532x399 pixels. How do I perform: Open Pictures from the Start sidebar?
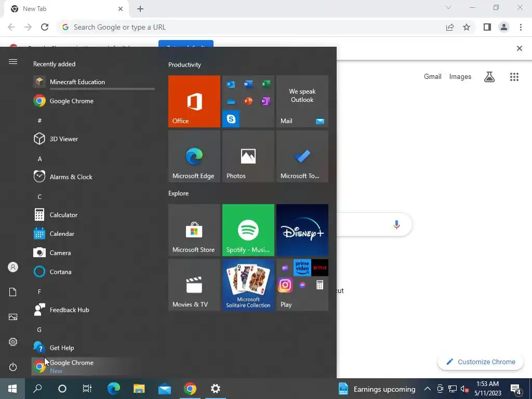click(13, 317)
